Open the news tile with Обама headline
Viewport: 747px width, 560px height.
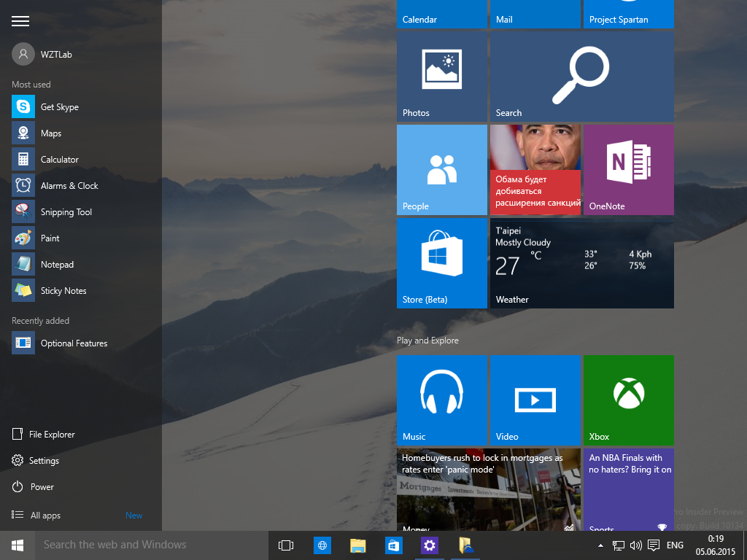click(x=535, y=170)
